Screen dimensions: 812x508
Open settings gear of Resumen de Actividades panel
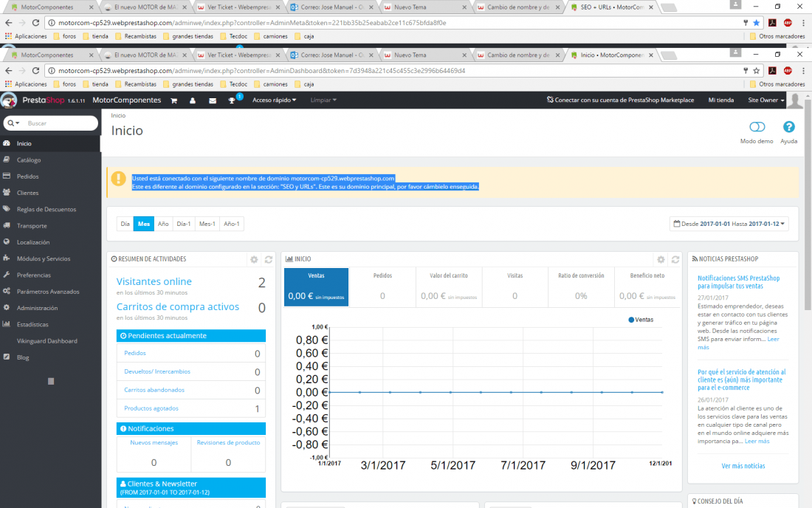click(x=254, y=259)
